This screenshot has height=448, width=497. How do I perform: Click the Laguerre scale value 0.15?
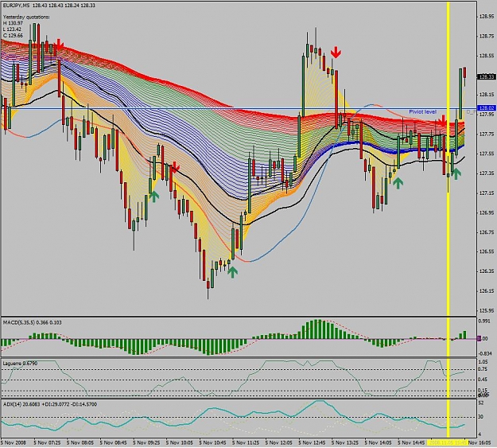483,390
